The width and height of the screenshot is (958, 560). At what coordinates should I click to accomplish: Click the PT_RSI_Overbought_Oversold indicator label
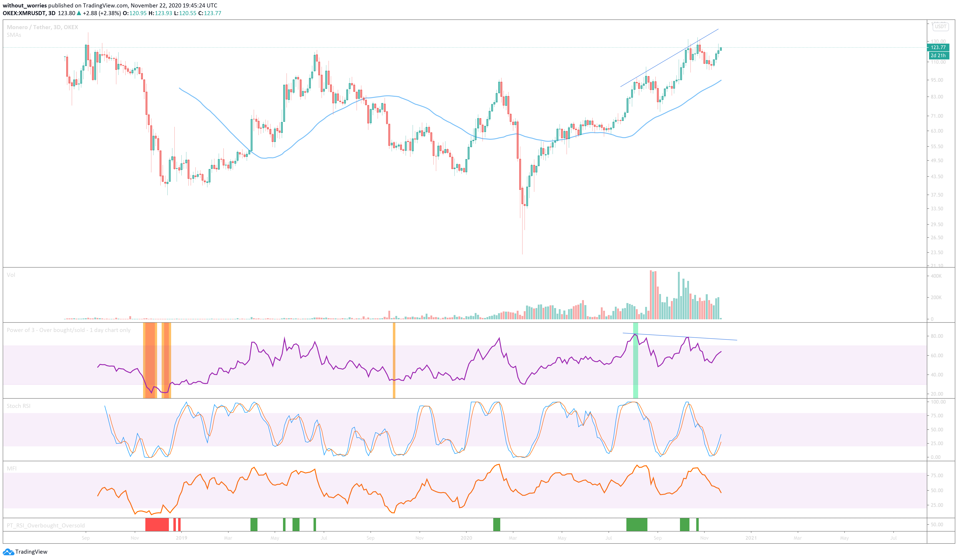tap(46, 525)
